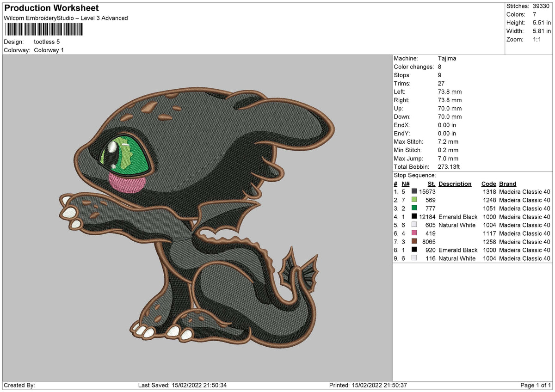Screen dimensions: 555x392
Task: Click the dark gray swatch in stop 1
Action: [x=414, y=191]
